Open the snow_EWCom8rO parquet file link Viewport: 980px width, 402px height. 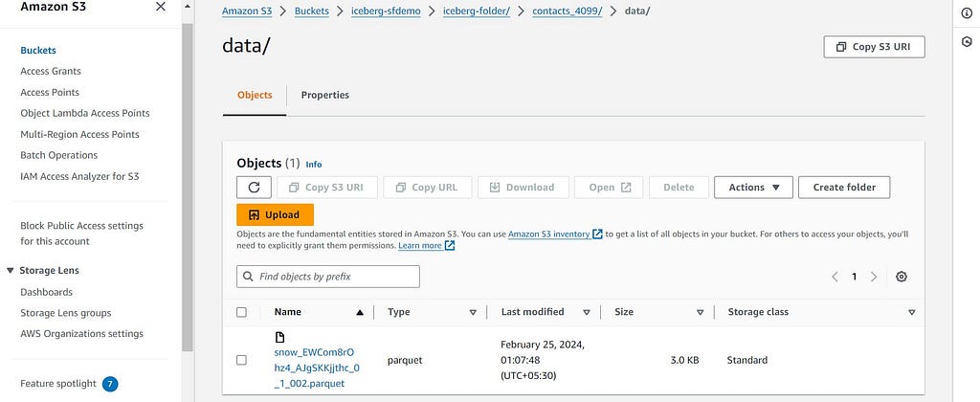317,368
